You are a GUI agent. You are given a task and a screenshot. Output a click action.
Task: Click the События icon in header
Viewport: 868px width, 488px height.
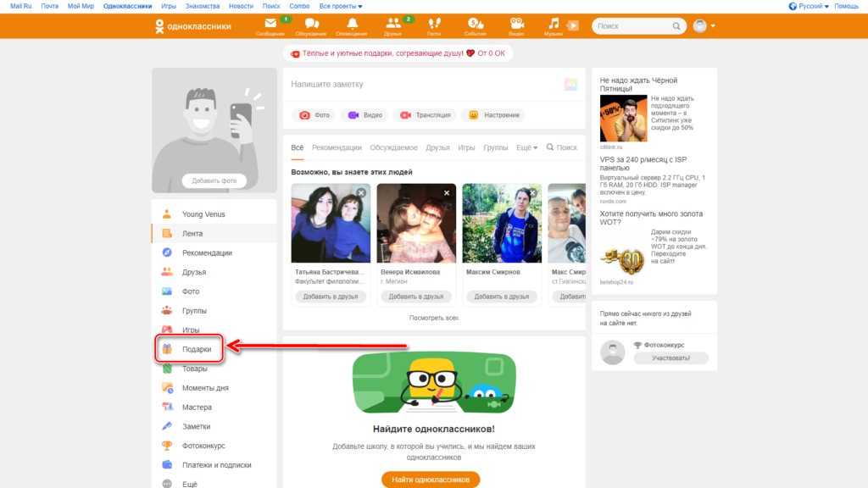coord(476,25)
